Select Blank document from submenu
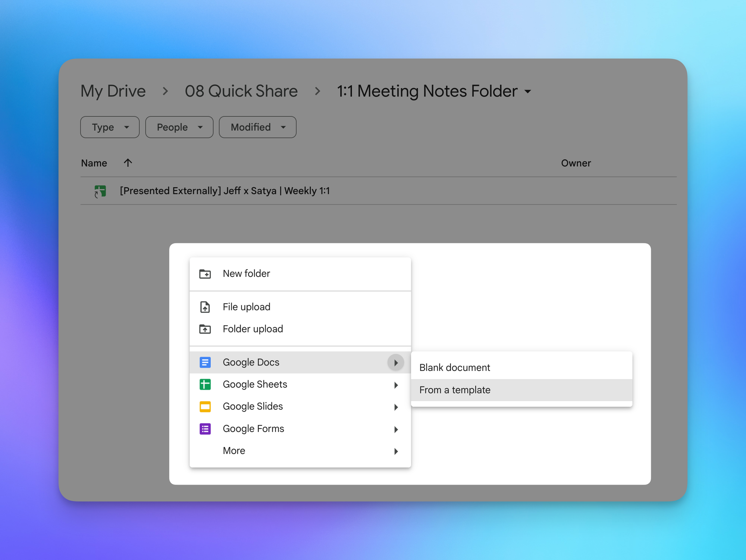Screen dimensions: 746x560 coord(454,367)
